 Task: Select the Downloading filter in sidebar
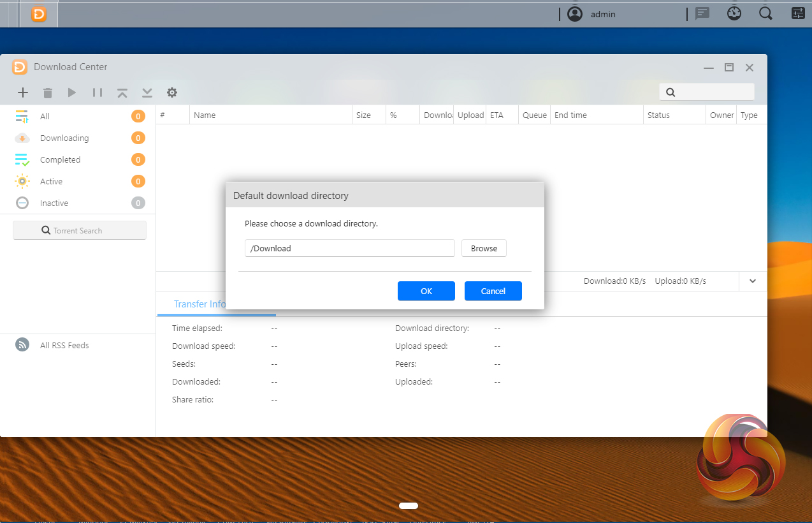coord(64,138)
